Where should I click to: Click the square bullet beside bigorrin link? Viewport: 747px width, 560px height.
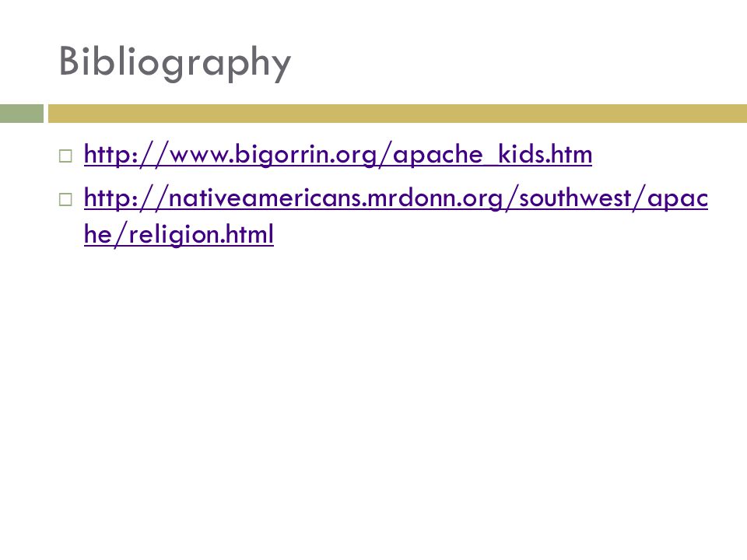[x=65, y=156]
